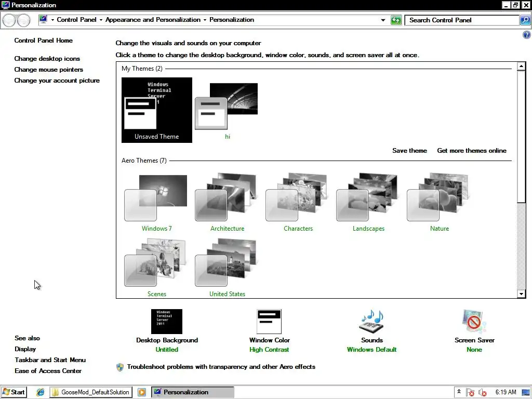This screenshot has width=532, height=399.
Task: Click the Show desktop tray icon
Action: point(526,393)
